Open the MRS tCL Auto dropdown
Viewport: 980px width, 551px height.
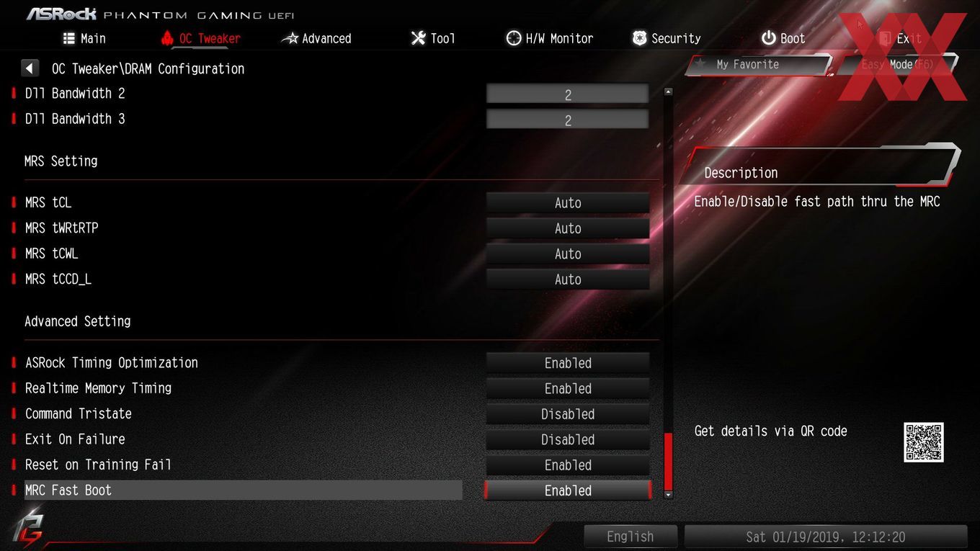click(568, 203)
